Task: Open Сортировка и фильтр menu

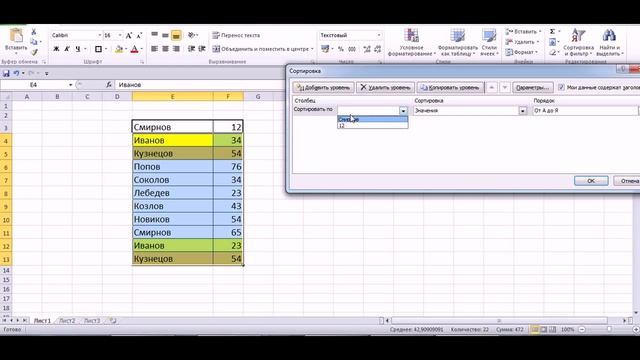Action: click(578, 42)
